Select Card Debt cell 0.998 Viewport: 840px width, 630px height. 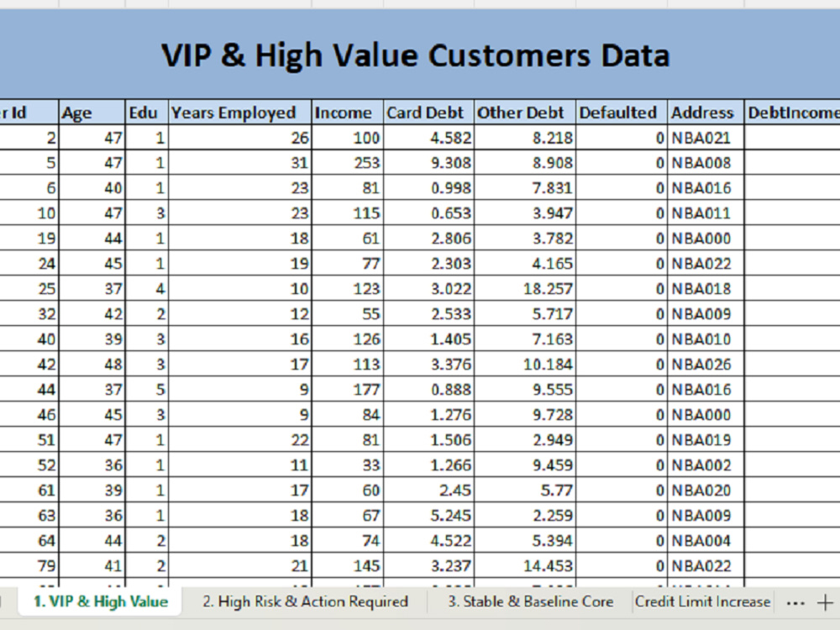(x=428, y=188)
